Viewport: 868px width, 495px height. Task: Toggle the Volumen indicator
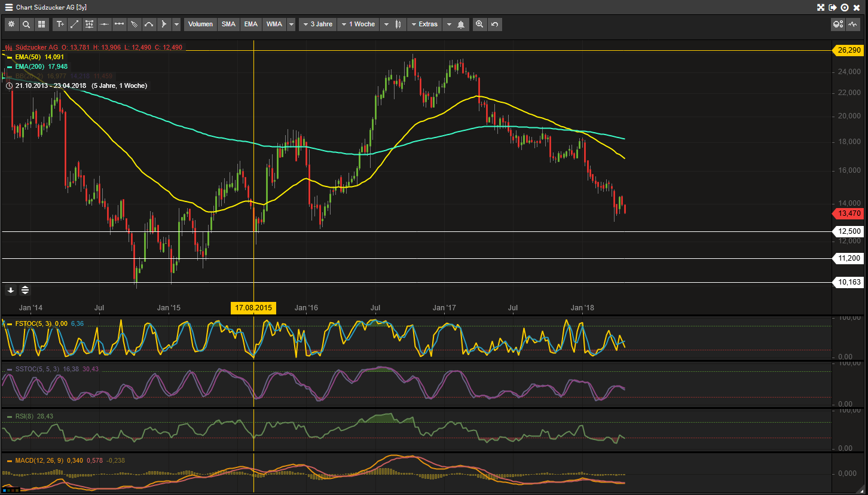click(x=200, y=25)
